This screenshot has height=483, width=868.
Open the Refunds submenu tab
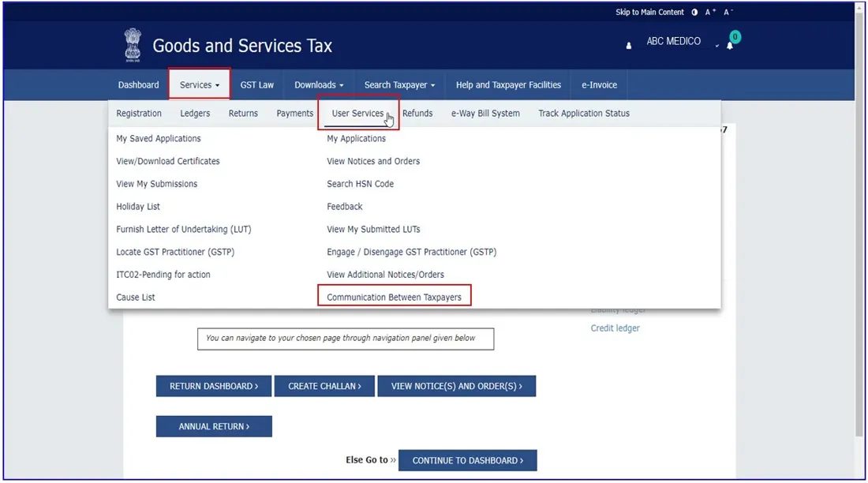click(417, 113)
